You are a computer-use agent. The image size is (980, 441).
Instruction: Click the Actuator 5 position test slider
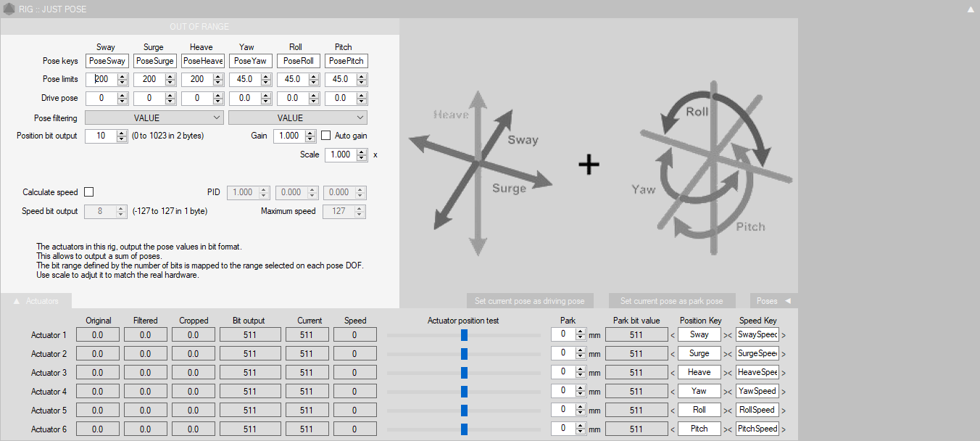464,411
